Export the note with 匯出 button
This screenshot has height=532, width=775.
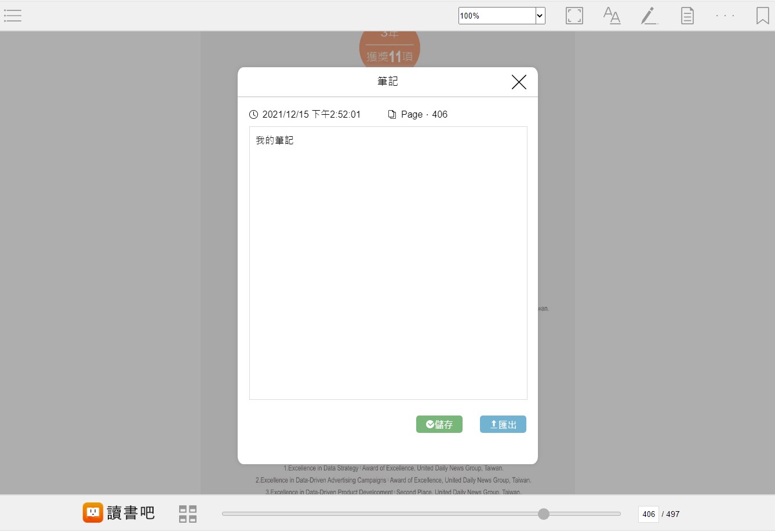point(503,424)
